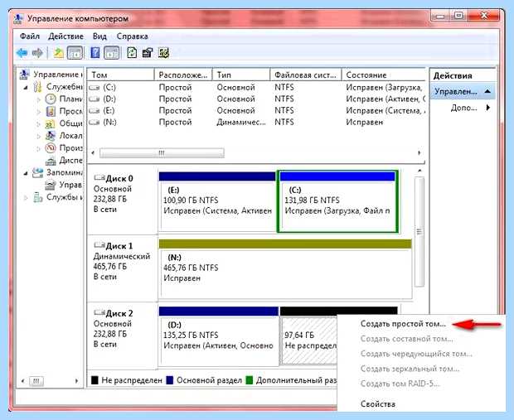This screenshot has height=420, width=514.
Task: Click the tree pane horizontal scrollbar thumb
Action: pyautogui.click(x=36, y=381)
